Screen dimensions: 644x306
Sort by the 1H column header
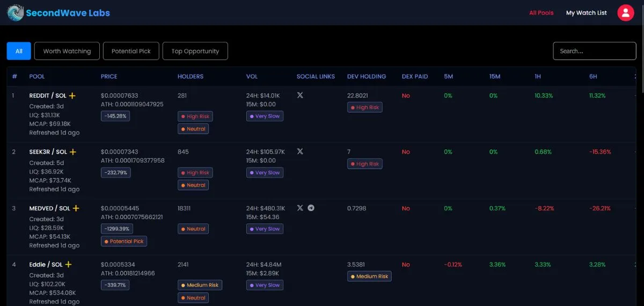click(538, 76)
